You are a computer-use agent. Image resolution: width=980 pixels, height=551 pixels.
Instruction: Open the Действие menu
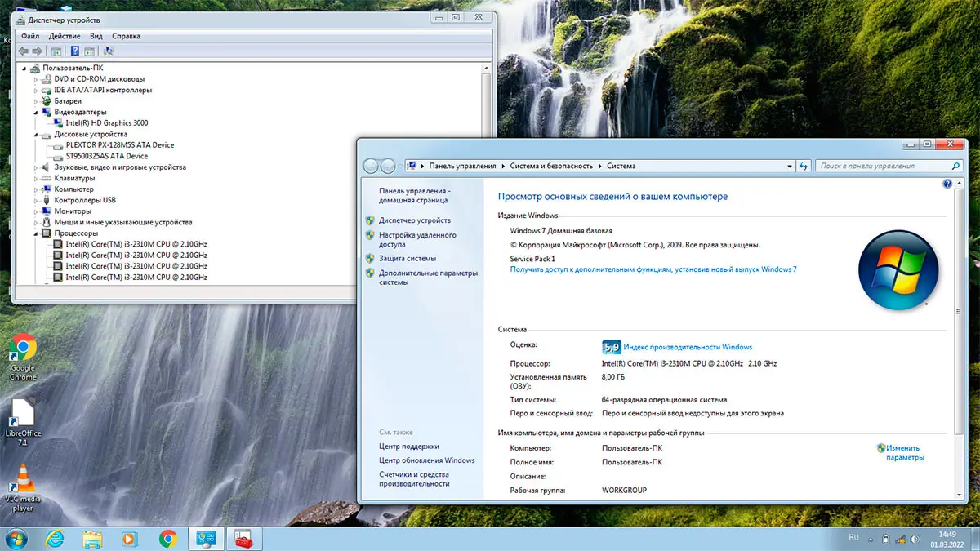[x=65, y=36]
